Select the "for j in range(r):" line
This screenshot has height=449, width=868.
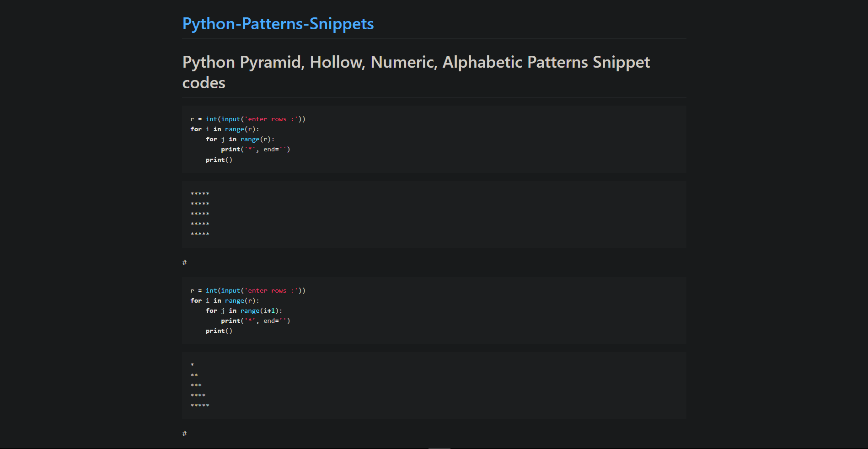(240, 139)
